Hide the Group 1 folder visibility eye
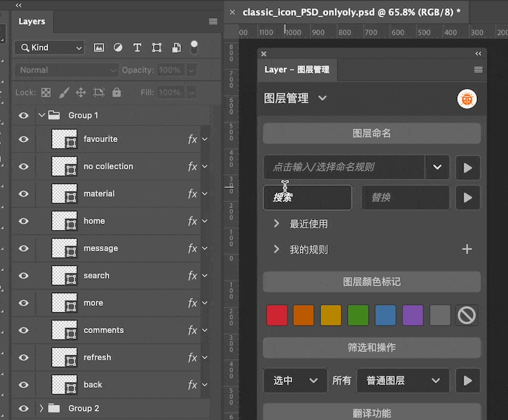Screen dimensions: 508x420 23,115
